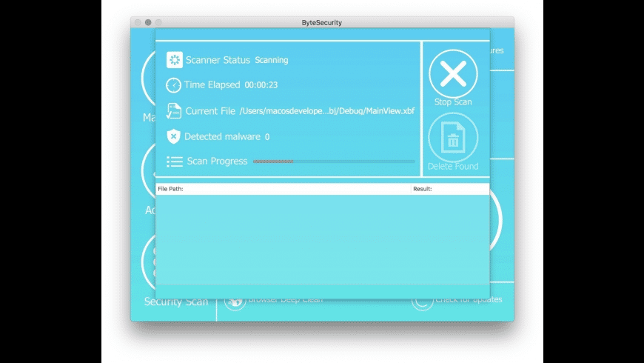Click the Scan Progress list icon
This screenshot has width=644, height=363.
point(175,161)
